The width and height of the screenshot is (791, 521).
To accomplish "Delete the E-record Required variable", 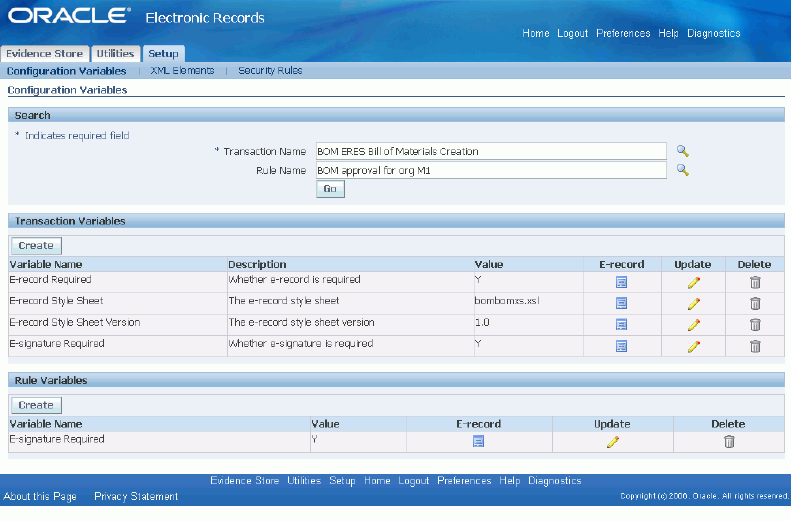I will click(755, 282).
